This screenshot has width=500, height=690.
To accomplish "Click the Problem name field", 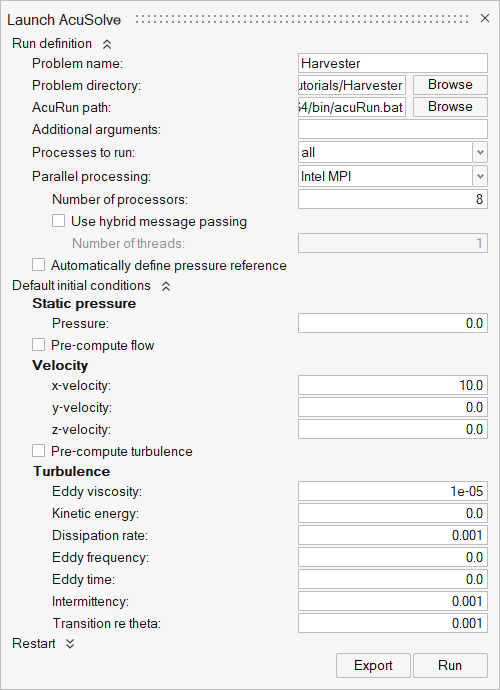I will pyautogui.click(x=393, y=63).
